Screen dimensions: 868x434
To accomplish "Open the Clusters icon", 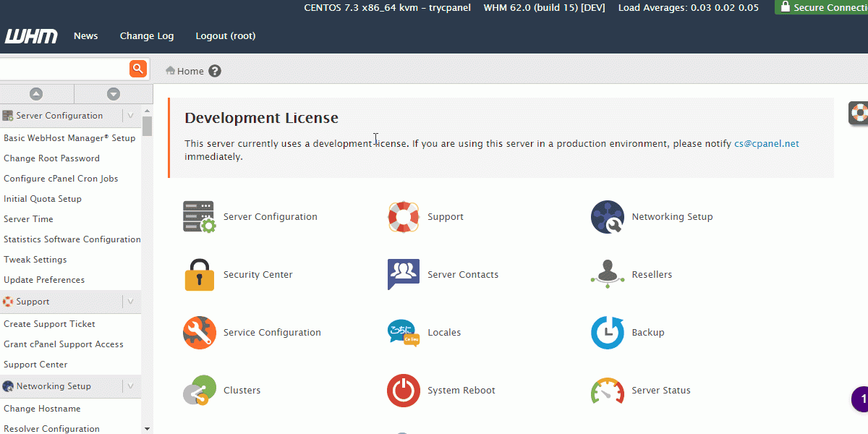I will (x=199, y=391).
